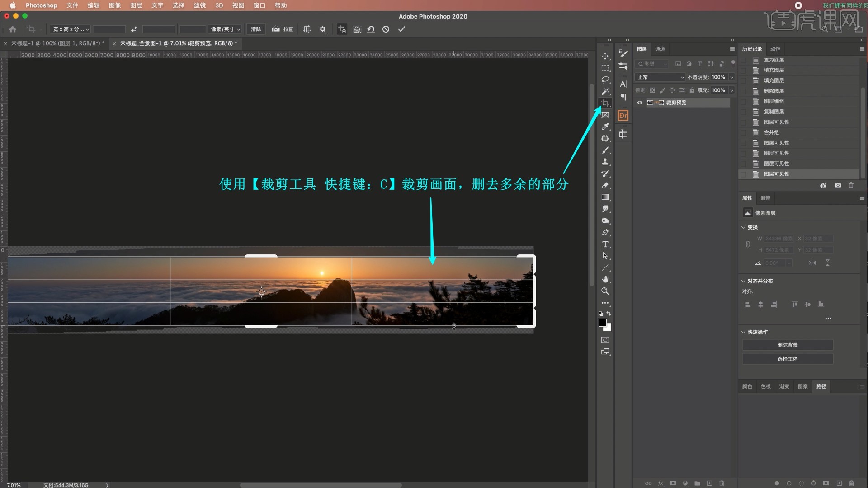Image resolution: width=868 pixels, height=488 pixels.
Task: Collapse the 对齐并分布 section
Action: pyautogui.click(x=743, y=281)
